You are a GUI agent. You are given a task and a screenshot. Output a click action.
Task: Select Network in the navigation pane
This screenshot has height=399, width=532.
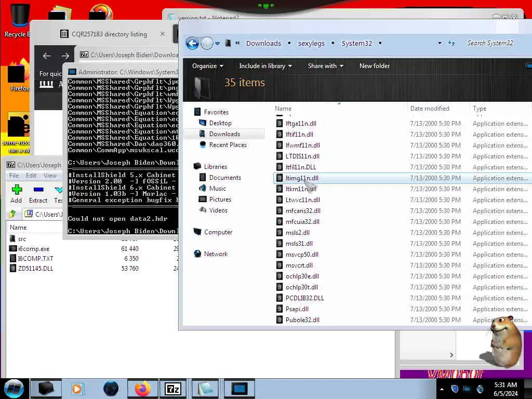[x=216, y=254]
